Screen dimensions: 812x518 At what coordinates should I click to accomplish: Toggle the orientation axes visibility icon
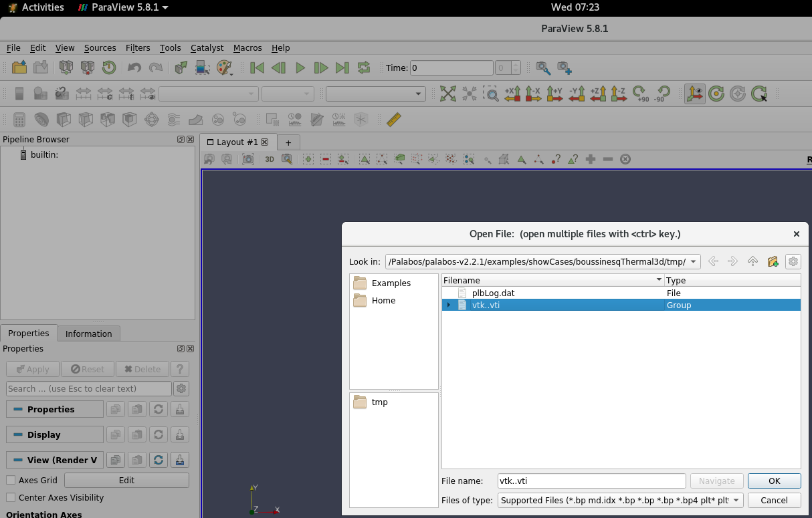point(696,94)
